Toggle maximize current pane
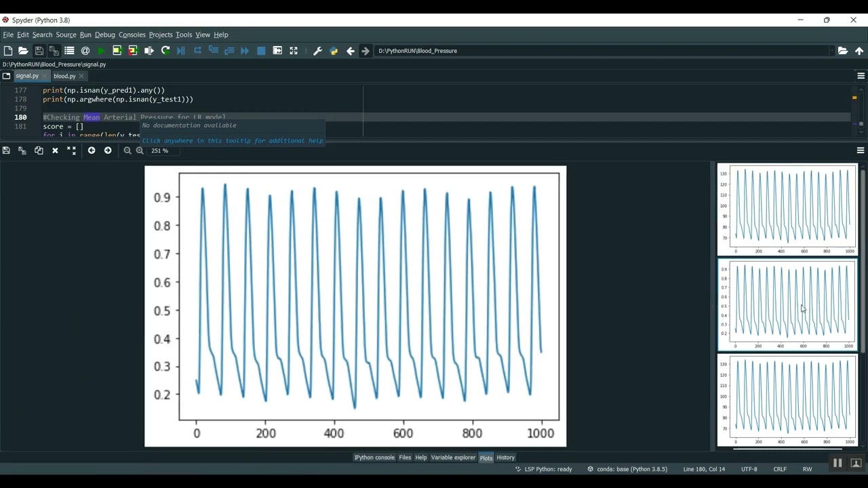The image size is (868, 488). click(x=277, y=51)
